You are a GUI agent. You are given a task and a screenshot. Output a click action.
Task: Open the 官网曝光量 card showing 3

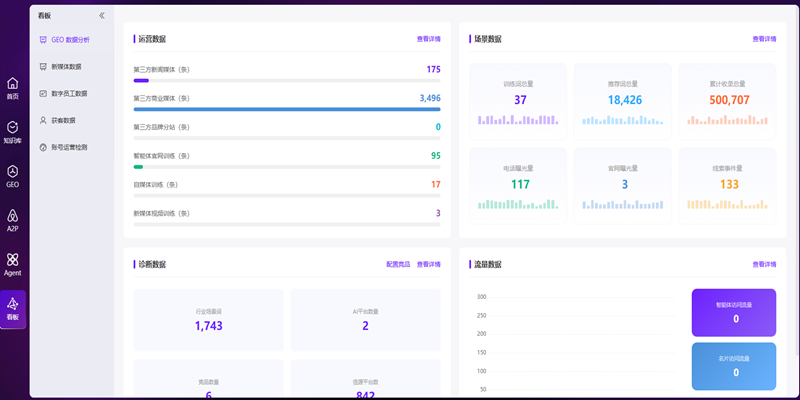point(622,186)
